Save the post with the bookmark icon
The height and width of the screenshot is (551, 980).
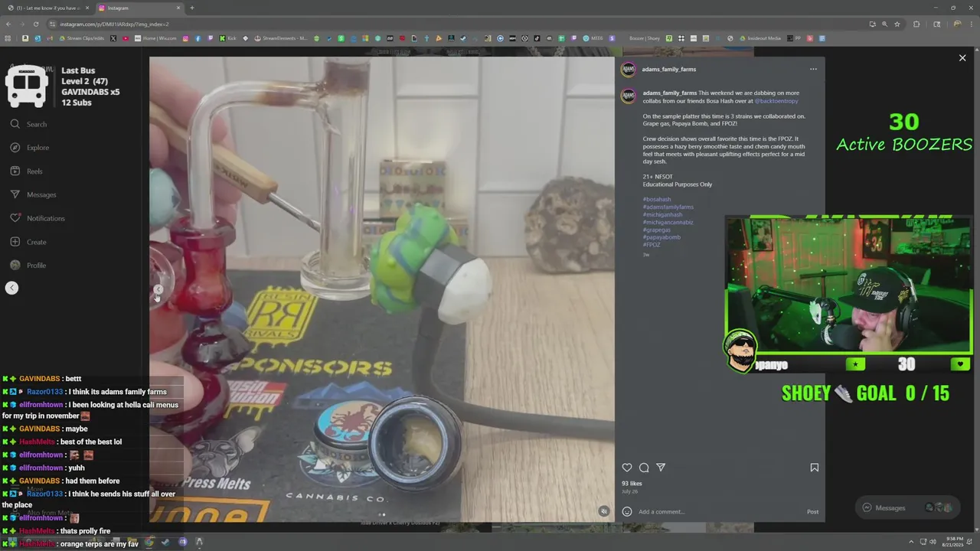[815, 468]
